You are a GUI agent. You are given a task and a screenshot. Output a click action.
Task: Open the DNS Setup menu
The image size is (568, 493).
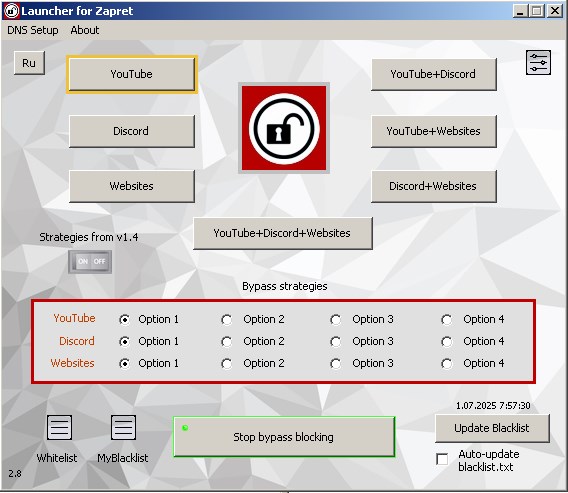pos(33,30)
